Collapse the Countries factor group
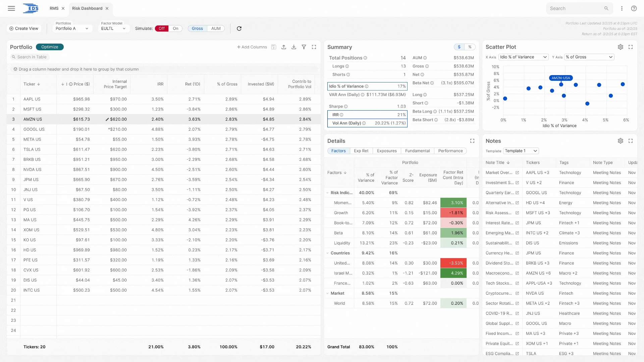The image size is (644, 362). point(328,253)
